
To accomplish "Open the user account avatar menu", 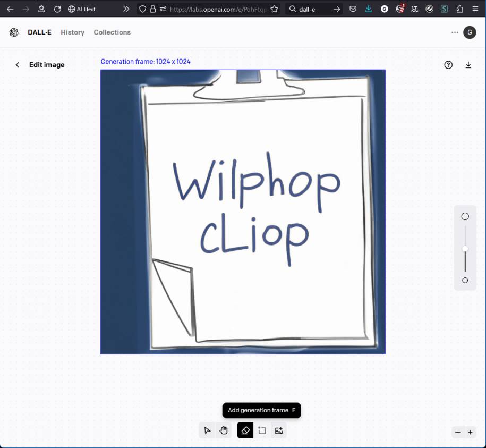I will 470,32.
